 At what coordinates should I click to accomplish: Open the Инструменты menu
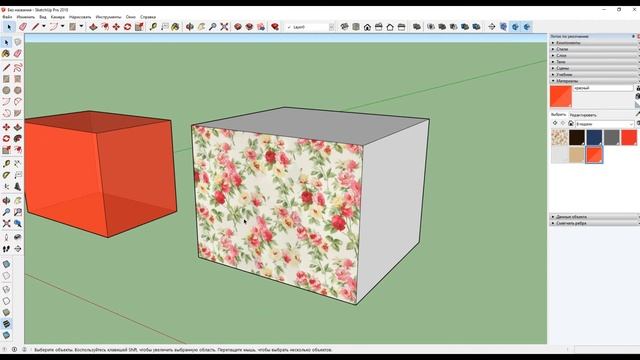click(x=108, y=17)
